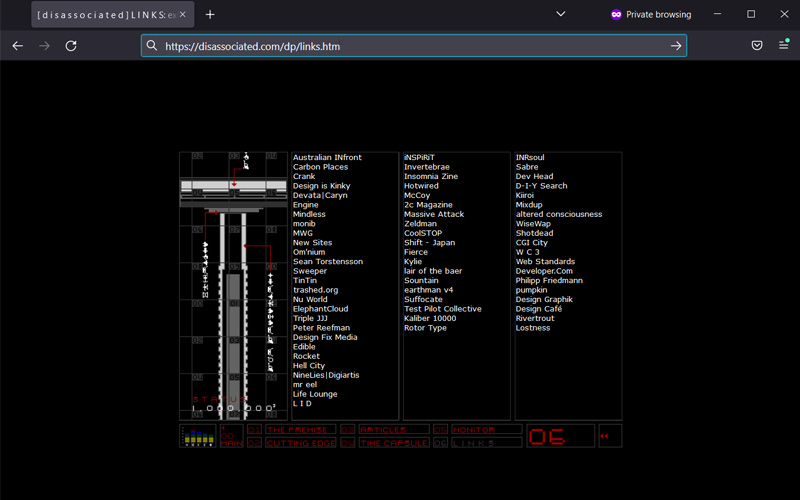Click the 05 number box beside Monitor
The height and width of the screenshot is (500, 800).
tap(440, 430)
